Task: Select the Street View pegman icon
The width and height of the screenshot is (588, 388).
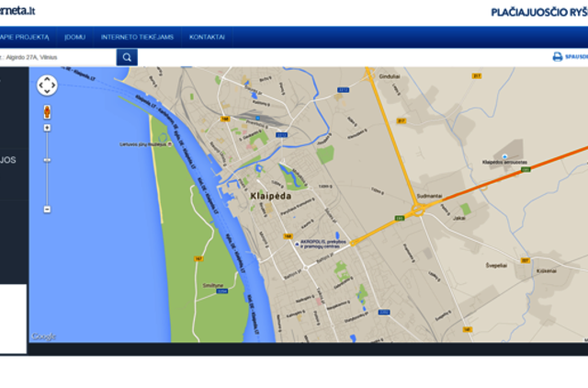Action: point(47,112)
